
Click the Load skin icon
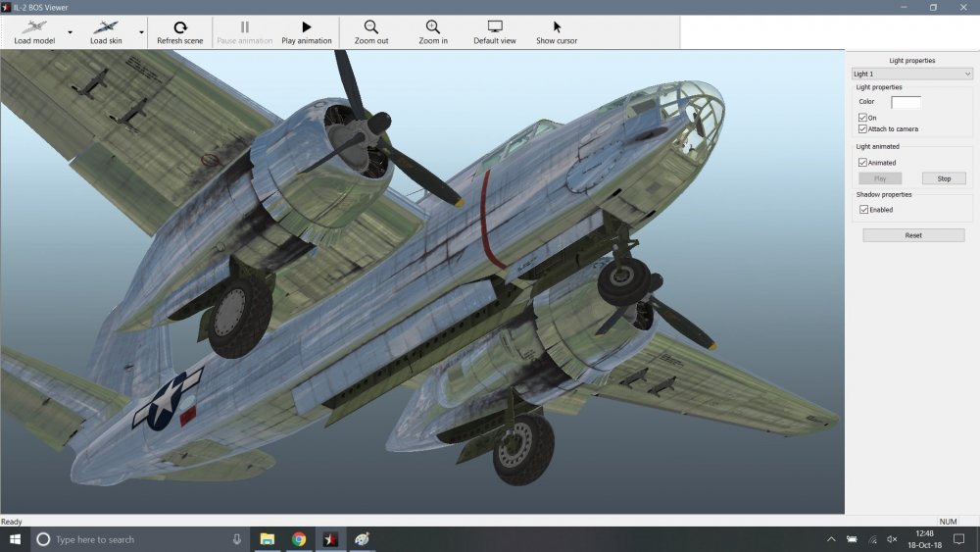coord(106,27)
